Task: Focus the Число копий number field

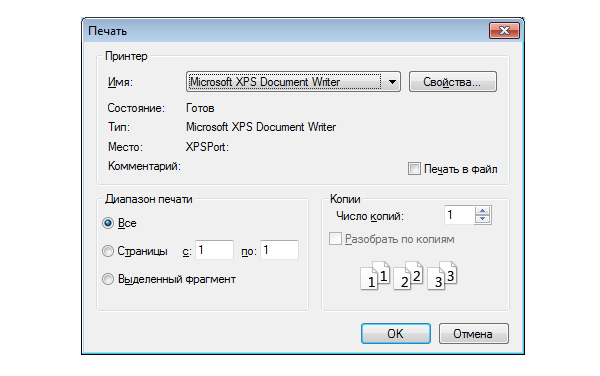Action: 459,215
